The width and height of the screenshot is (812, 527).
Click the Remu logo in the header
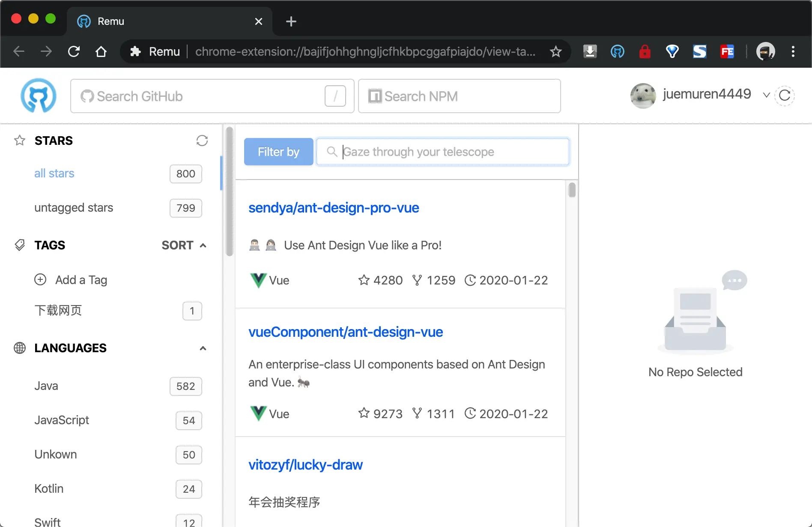pos(39,96)
